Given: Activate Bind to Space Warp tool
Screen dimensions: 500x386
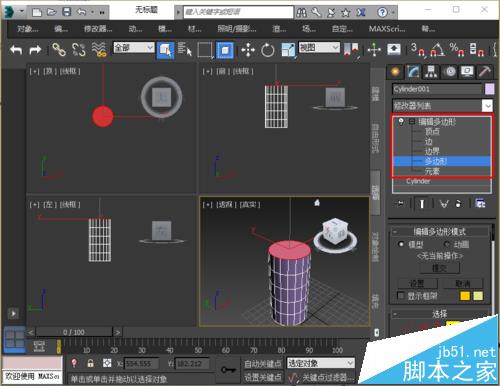Looking at the screenshot, I should click(99, 50).
